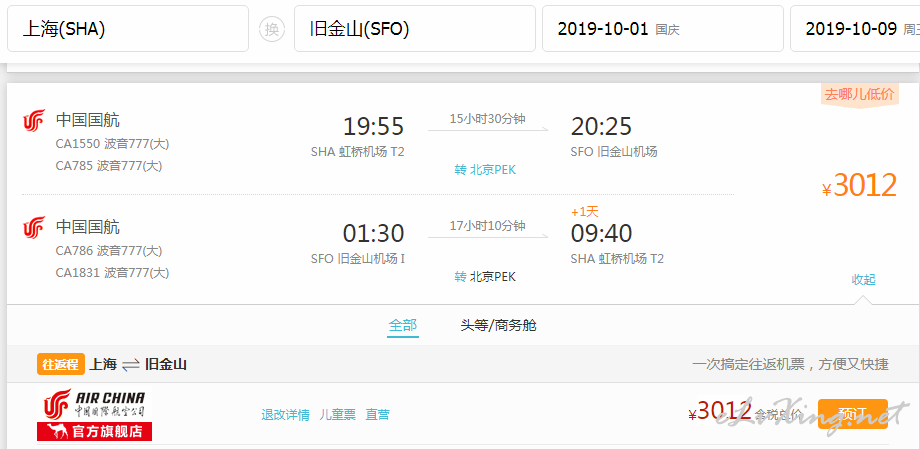Click 一次搞定往返机票 tagline text

click(790, 364)
